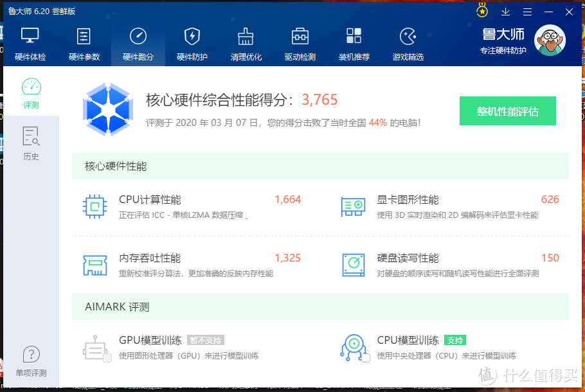
Task: Open the 硬件体检 hardware checkup tab
Action: click(30, 44)
